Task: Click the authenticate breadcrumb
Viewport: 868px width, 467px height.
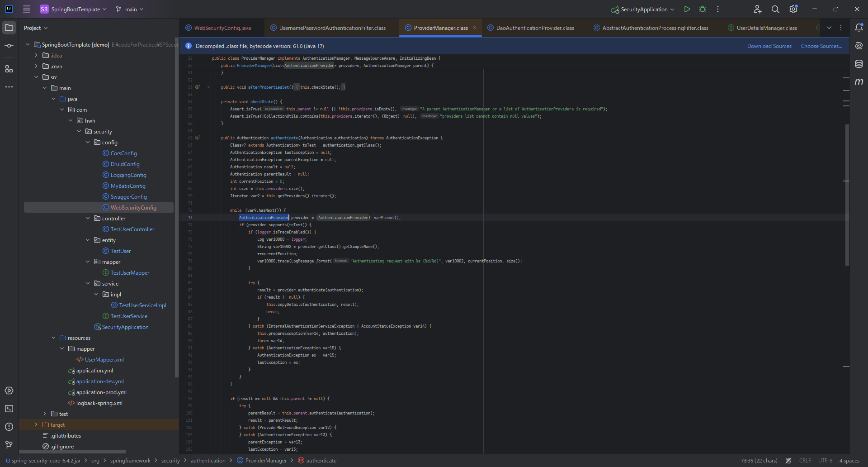Action: click(x=317, y=461)
